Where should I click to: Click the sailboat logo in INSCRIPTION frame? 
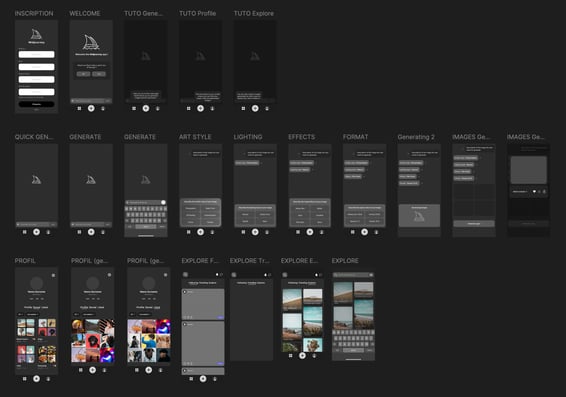(36, 34)
